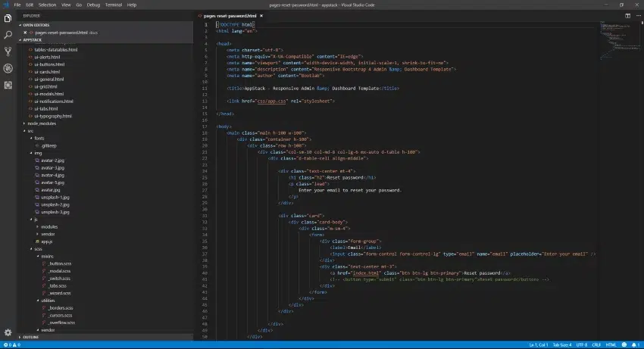Open ui-alerts.html file
The width and height of the screenshot is (644, 349).
point(47,57)
